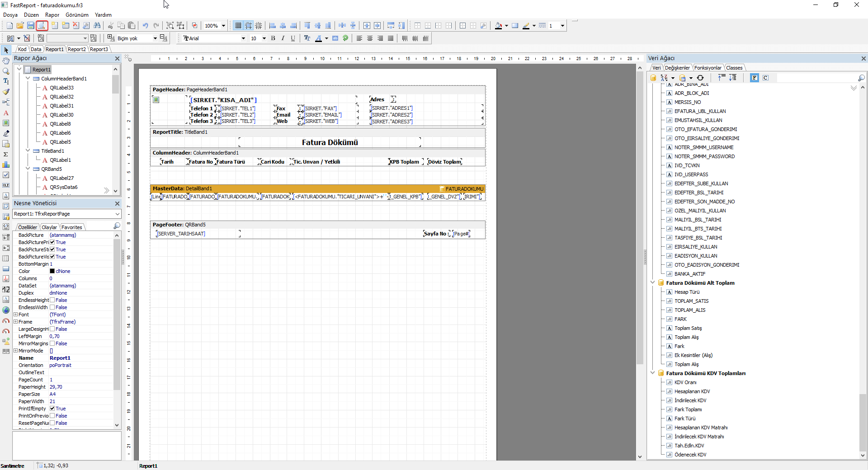Click the Undo arrow in toolbar
868x470 pixels.
(x=145, y=26)
